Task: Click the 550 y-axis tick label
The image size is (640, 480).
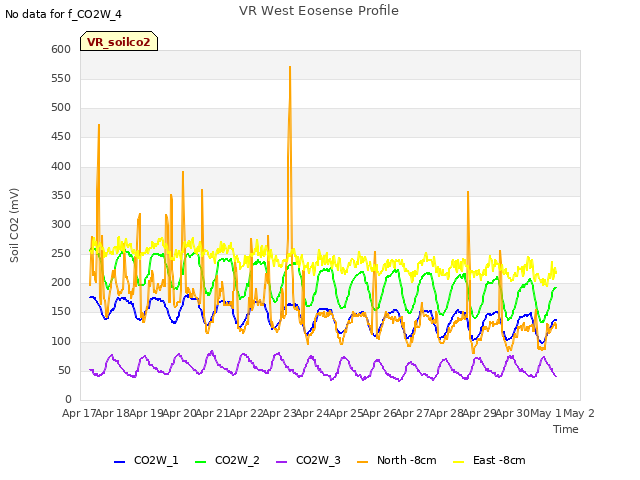Action: click(61, 78)
